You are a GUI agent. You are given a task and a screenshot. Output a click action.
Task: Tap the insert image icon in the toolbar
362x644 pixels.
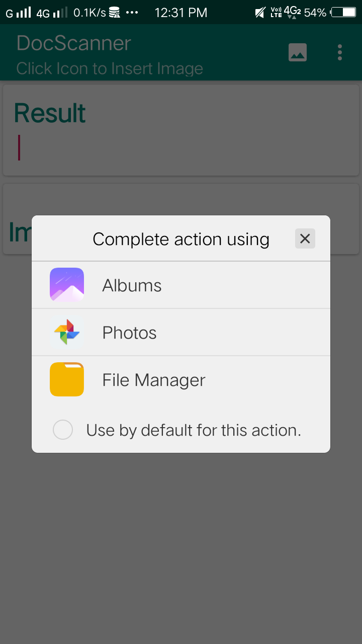[297, 52]
